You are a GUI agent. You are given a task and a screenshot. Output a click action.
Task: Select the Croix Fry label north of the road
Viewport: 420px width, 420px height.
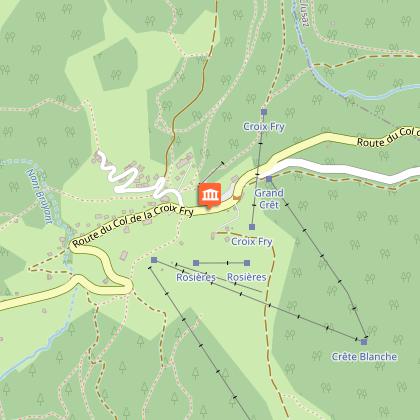(x=264, y=127)
